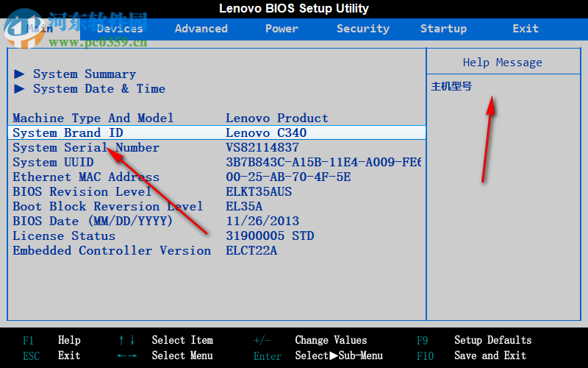Open the Devices tab
The height and width of the screenshot is (368, 588).
120,29
